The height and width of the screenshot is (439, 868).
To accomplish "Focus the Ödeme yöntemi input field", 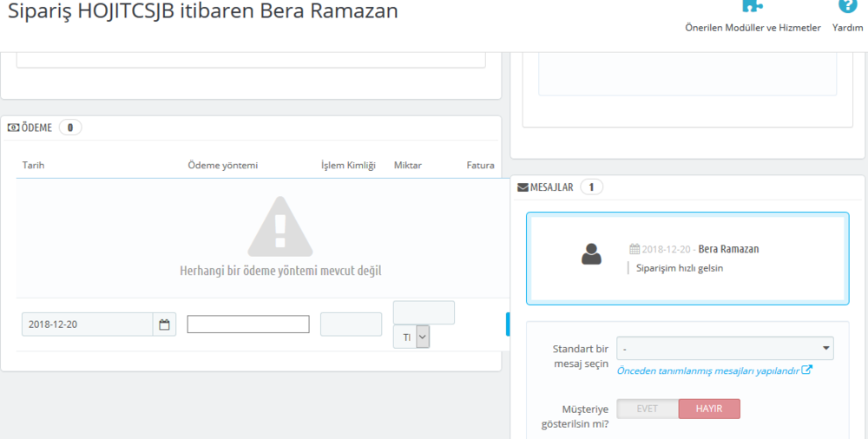I will (x=248, y=324).
